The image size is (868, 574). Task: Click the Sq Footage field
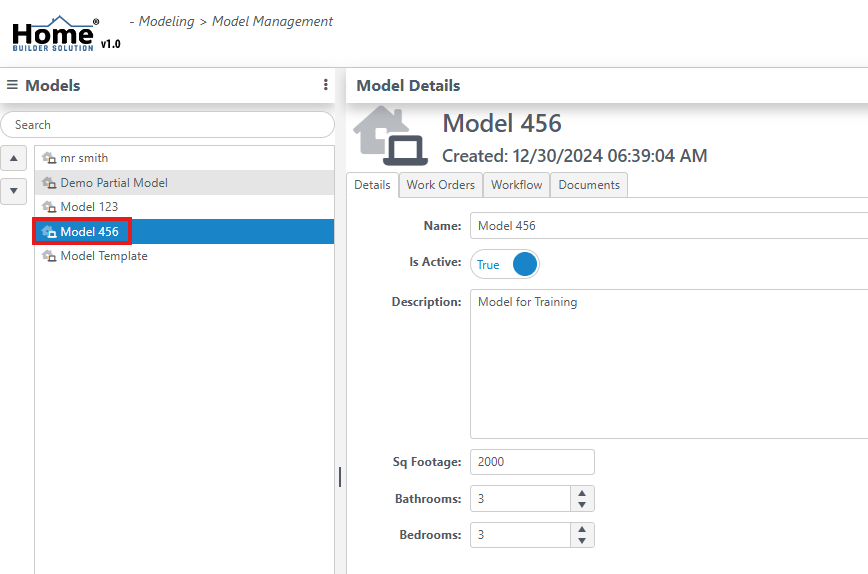pos(532,462)
